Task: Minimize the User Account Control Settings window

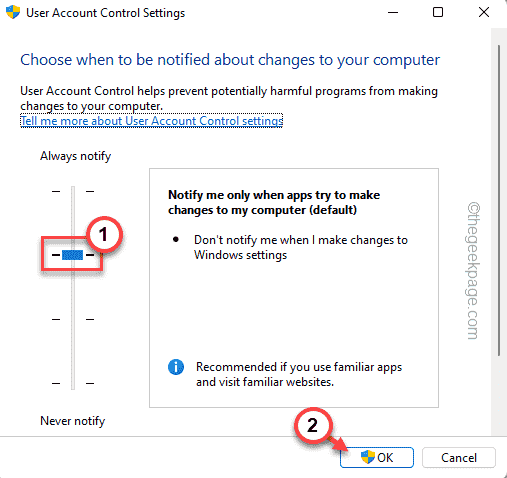Action: point(393,13)
